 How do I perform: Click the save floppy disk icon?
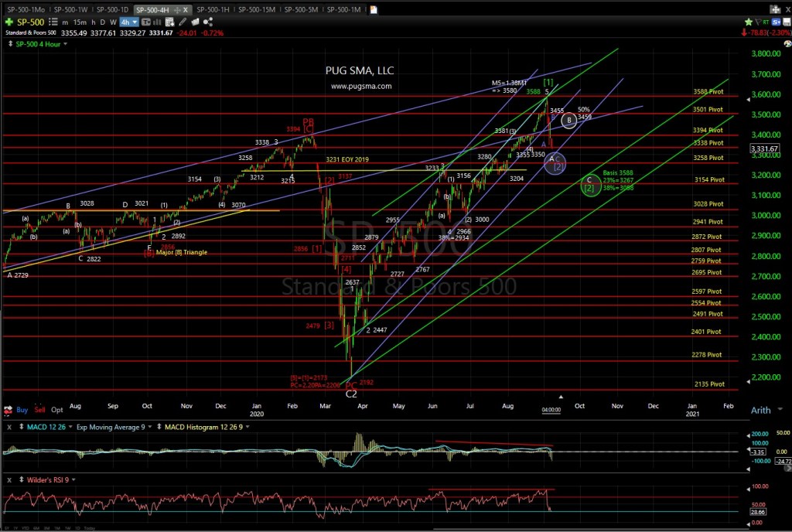[787, 22]
